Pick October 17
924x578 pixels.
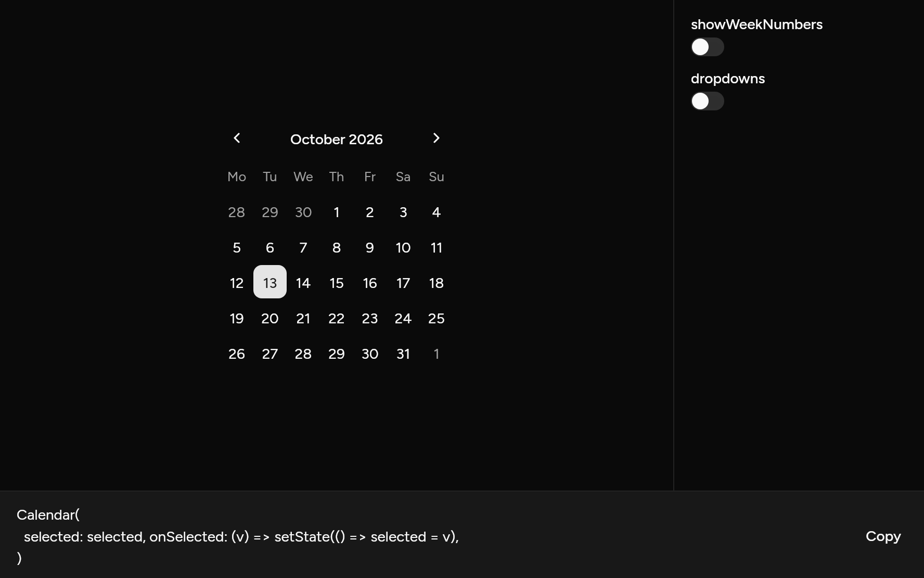point(403,283)
